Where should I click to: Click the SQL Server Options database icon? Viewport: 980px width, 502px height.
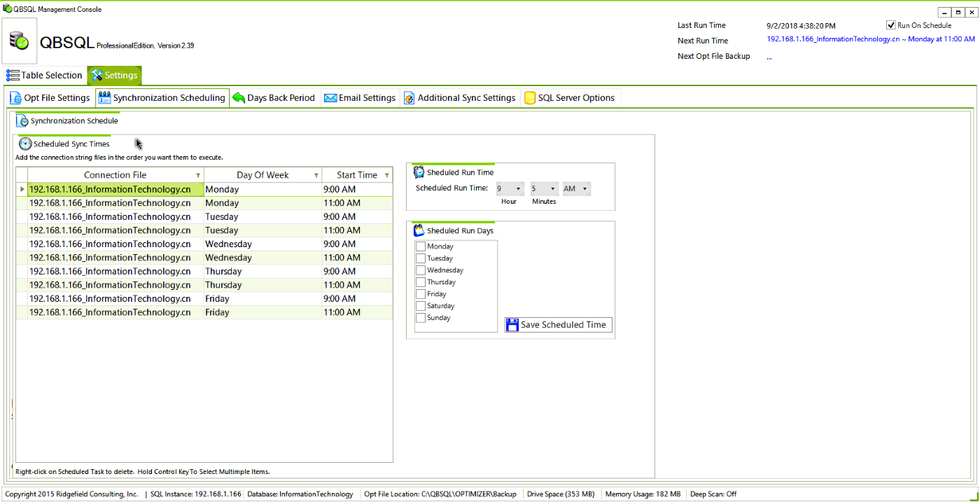(x=530, y=98)
